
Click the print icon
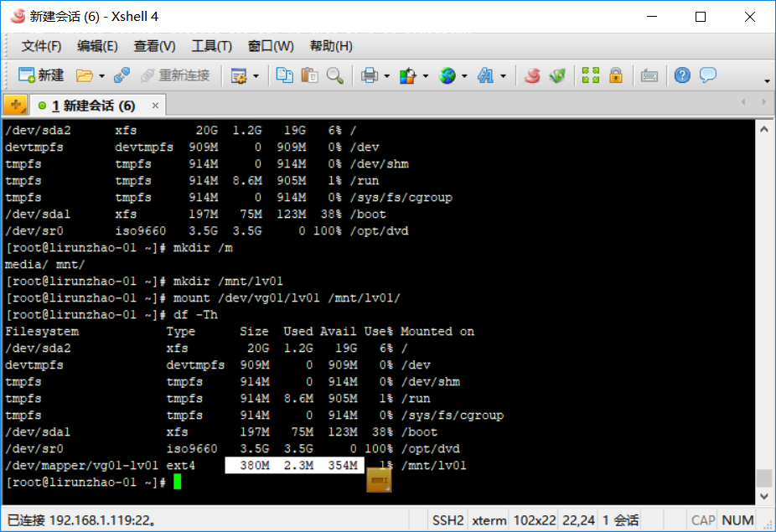[x=370, y=75]
